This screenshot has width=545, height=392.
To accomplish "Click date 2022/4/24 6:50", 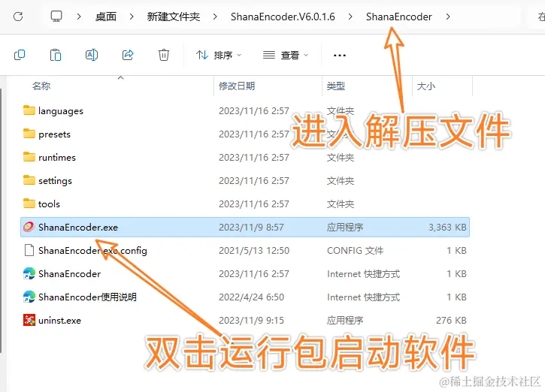I will pos(251,297).
